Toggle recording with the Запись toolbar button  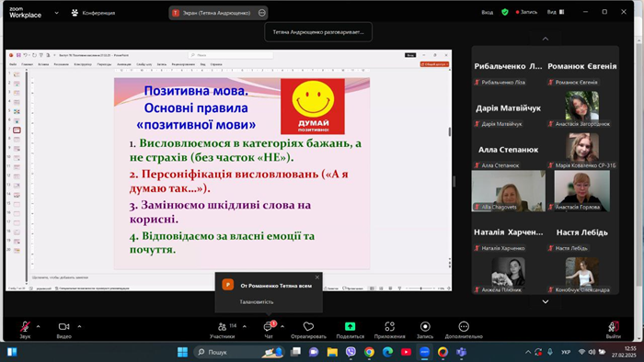coord(425,330)
